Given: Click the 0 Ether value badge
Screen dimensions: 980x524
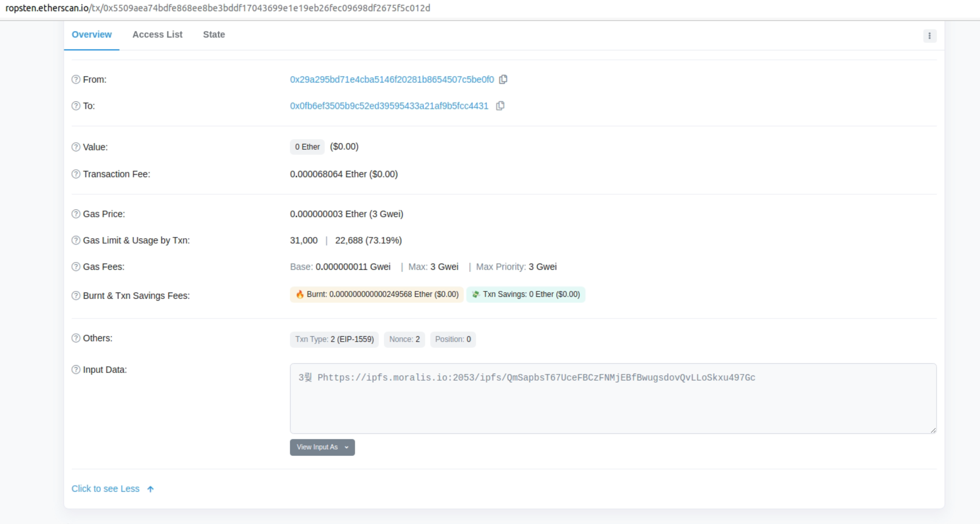Looking at the screenshot, I should pyautogui.click(x=307, y=147).
